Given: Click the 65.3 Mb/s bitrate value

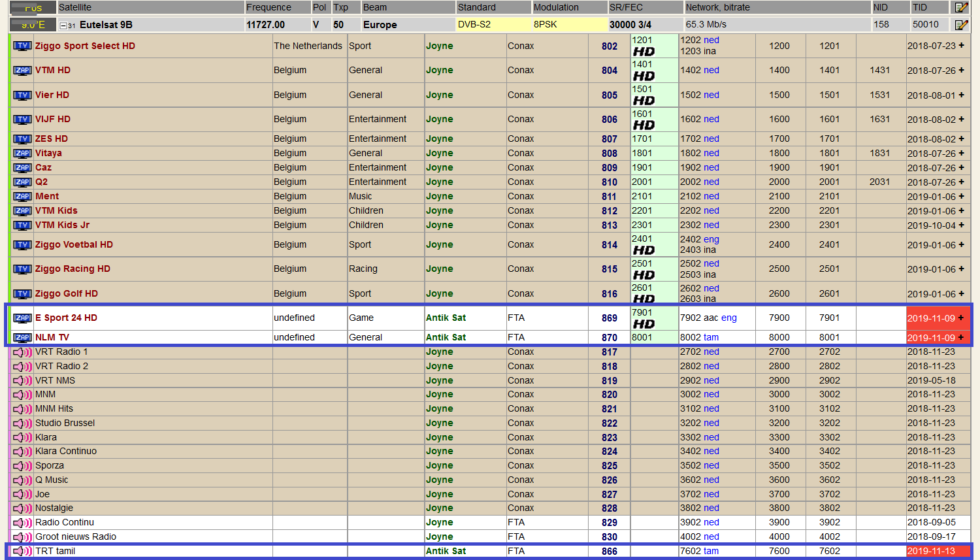Looking at the screenshot, I should click(706, 24).
